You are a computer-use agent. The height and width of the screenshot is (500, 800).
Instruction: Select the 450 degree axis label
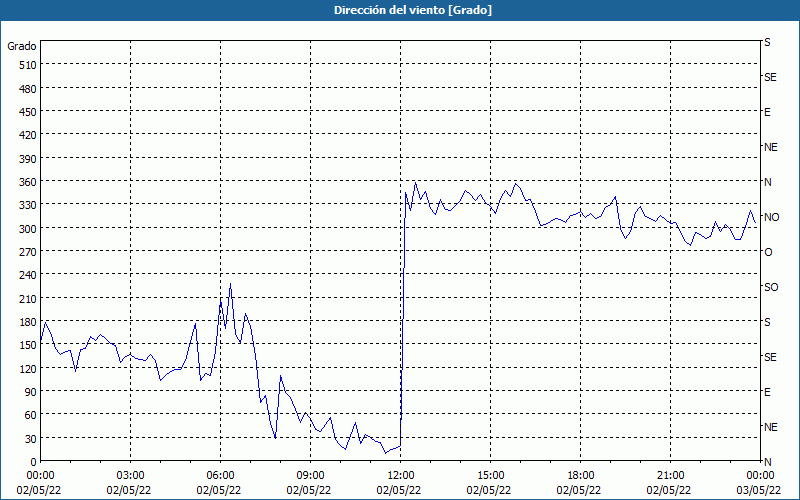(x=29, y=112)
